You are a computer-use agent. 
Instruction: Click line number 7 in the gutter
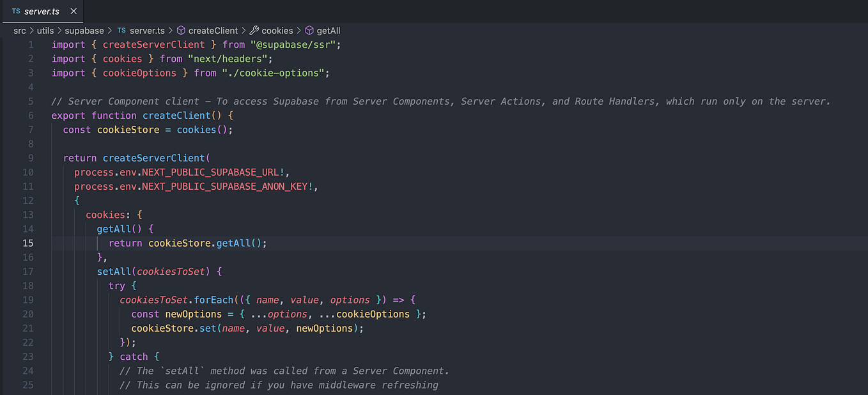tap(29, 129)
